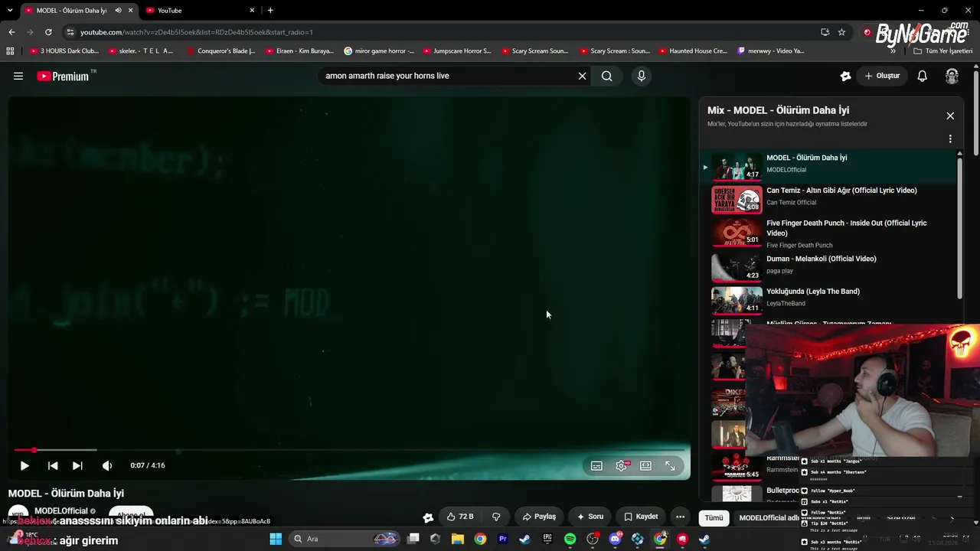The image size is (980, 551).
Task: Enter full screen mode
Action: pyautogui.click(x=670, y=465)
